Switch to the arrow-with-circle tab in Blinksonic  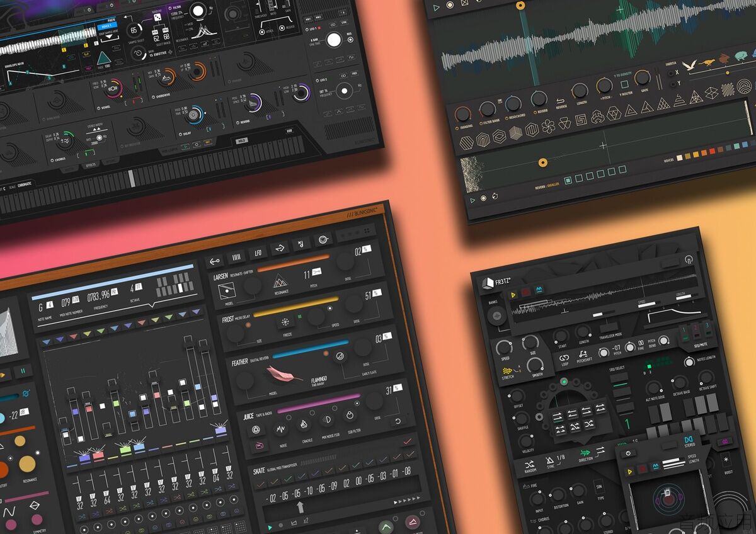pos(215,261)
